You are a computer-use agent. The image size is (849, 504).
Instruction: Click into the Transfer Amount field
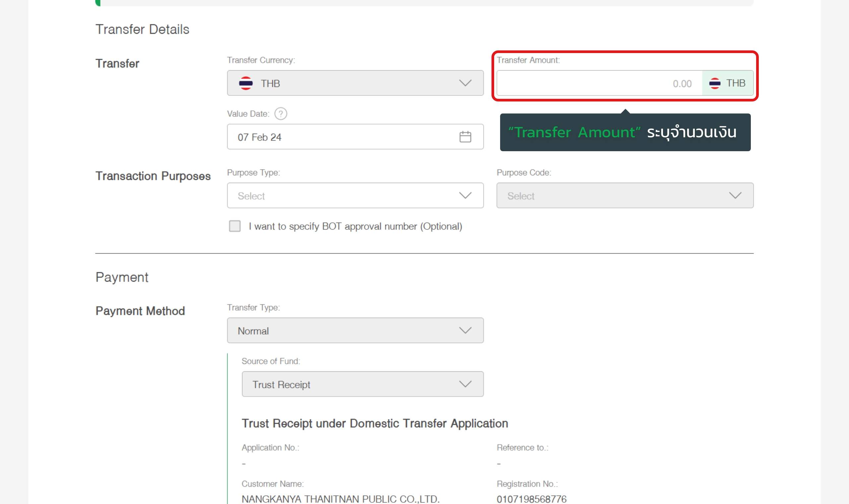[x=599, y=83]
